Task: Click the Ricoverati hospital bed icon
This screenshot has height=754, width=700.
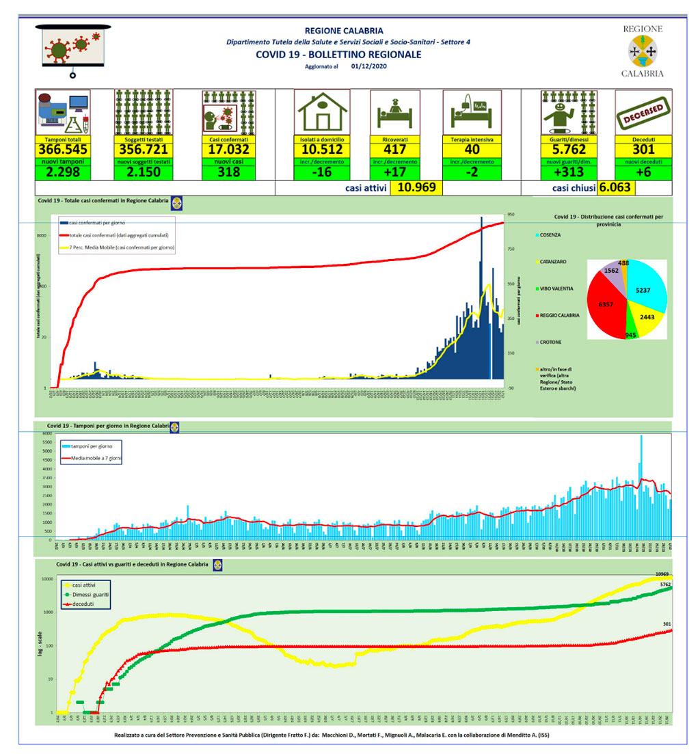Action: coord(394,113)
